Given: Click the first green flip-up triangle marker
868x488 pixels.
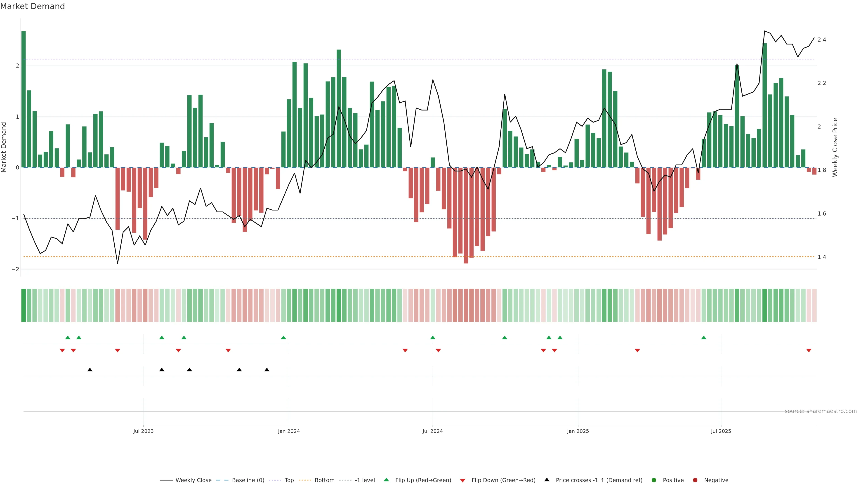Looking at the screenshot, I should (x=68, y=338).
